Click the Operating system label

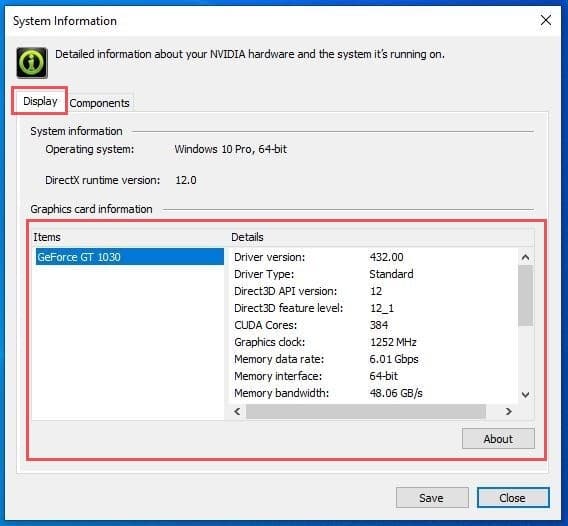[89, 149]
